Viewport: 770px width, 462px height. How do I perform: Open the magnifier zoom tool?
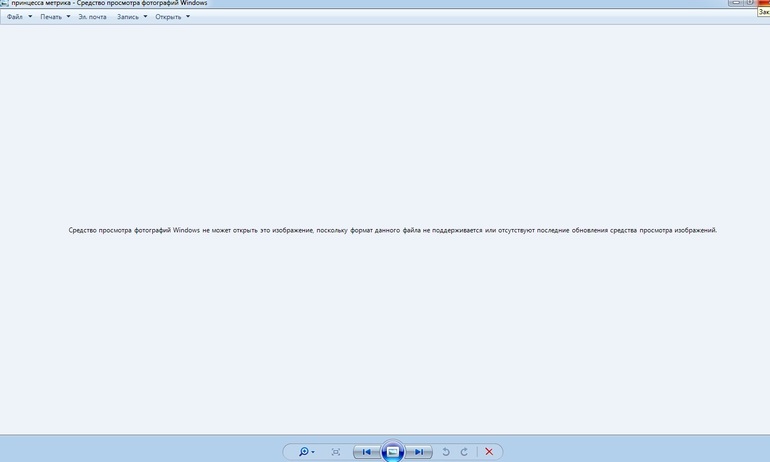(303, 452)
